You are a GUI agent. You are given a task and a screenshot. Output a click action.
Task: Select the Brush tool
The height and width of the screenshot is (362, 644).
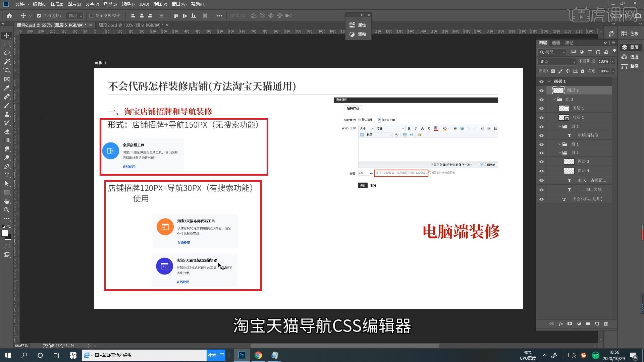coord(7,105)
